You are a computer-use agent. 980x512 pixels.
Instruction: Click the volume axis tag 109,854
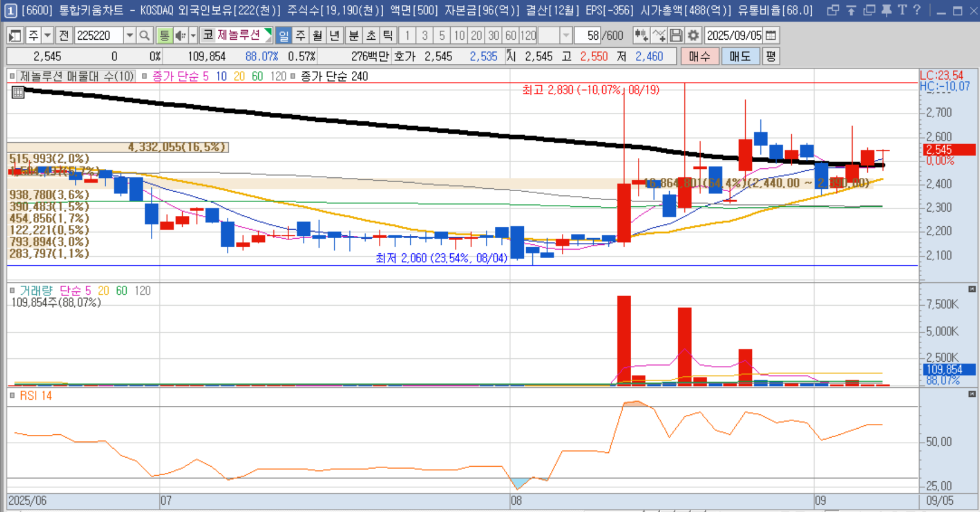point(949,369)
